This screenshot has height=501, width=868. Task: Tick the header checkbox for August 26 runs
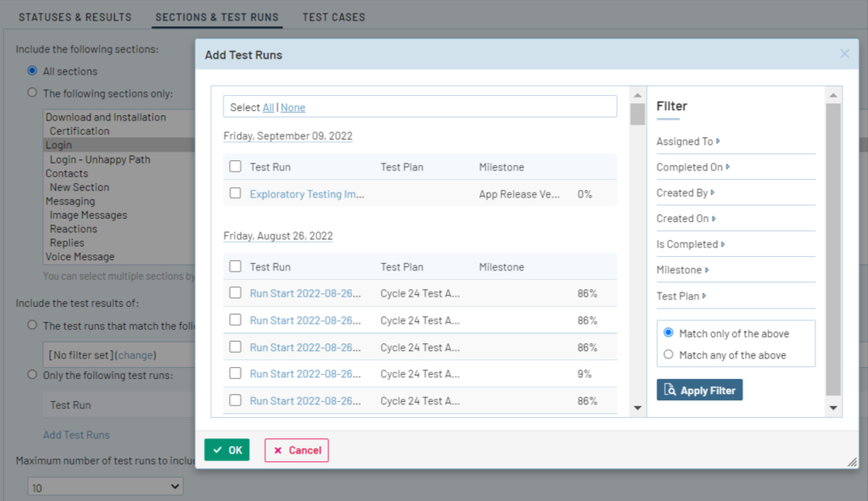[236, 267]
